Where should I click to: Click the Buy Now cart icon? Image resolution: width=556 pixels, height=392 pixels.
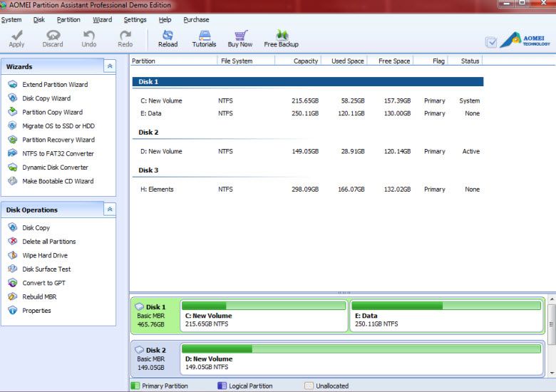pos(240,35)
